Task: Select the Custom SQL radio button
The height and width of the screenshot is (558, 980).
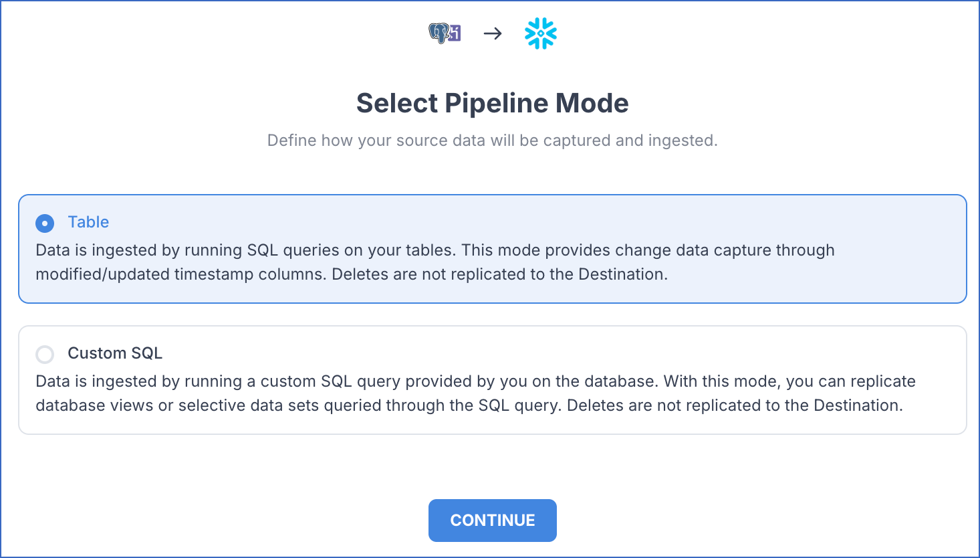Action: pyautogui.click(x=45, y=354)
